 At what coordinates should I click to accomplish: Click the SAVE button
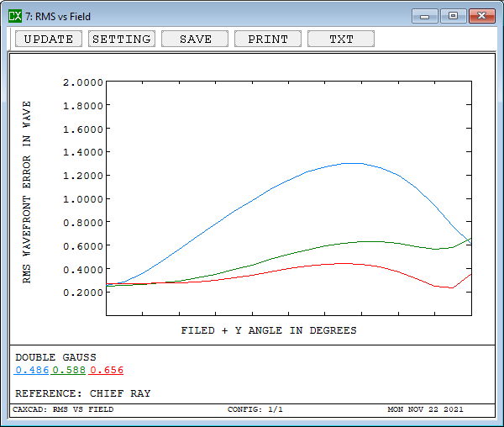coord(195,39)
